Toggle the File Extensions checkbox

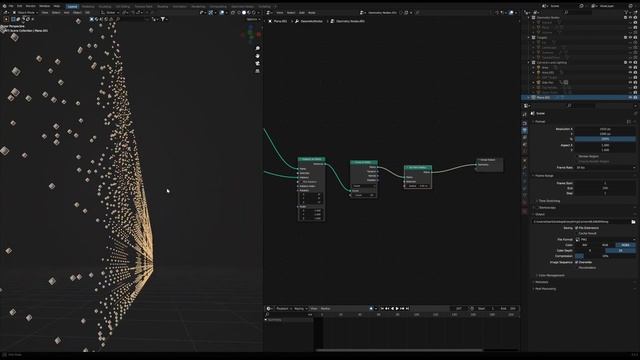pos(576,228)
